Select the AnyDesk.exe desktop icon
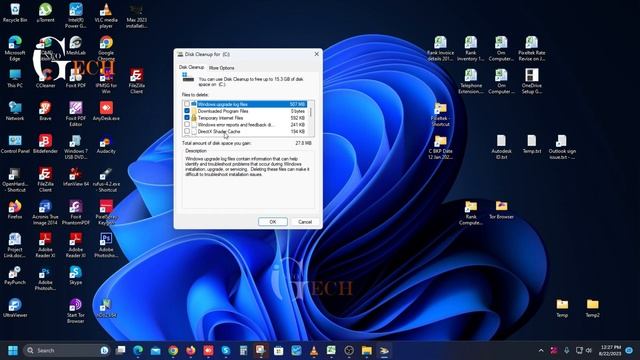This screenshot has height=360, width=640. [106, 111]
